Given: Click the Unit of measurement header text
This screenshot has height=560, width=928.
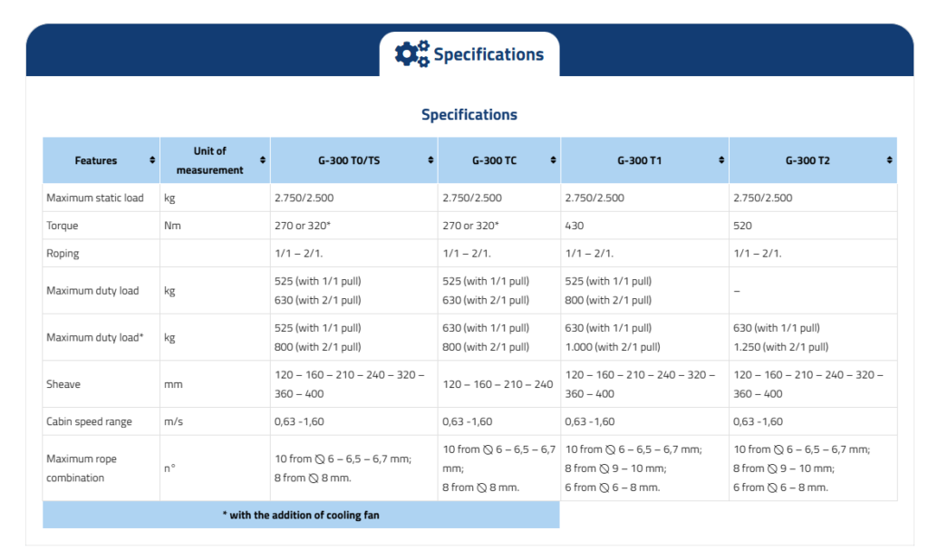Looking at the screenshot, I should [x=209, y=160].
